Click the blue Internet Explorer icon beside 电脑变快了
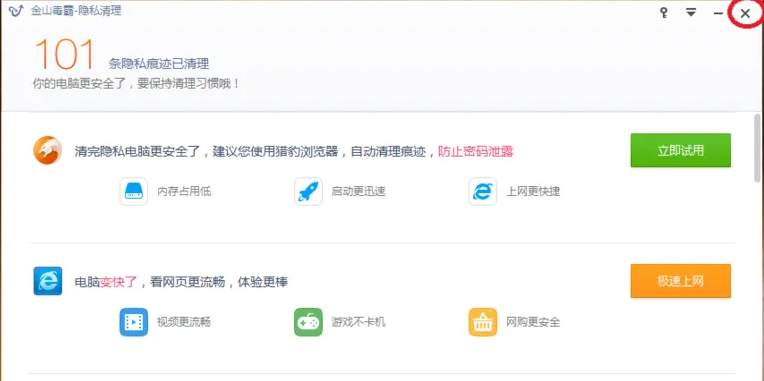This screenshot has height=381, width=764. tap(48, 281)
